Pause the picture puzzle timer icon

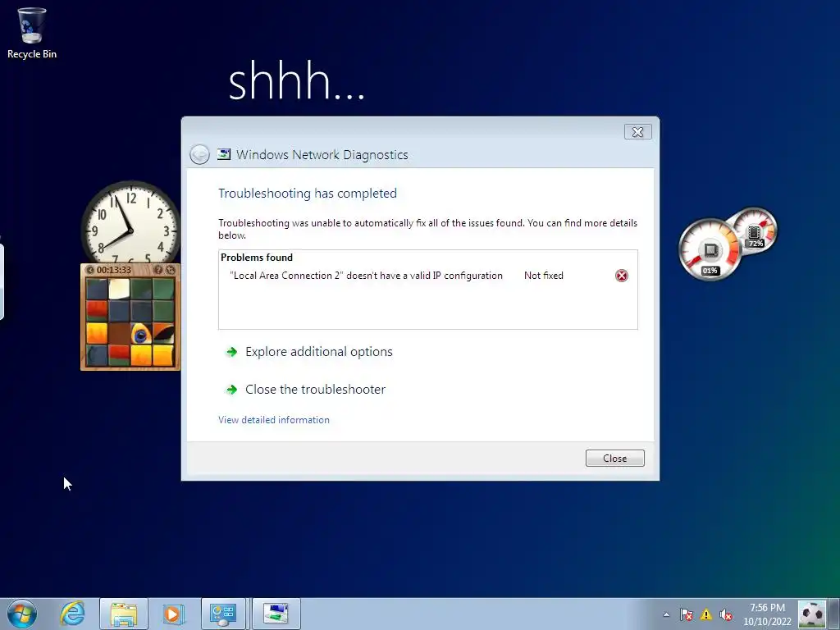pos(90,270)
